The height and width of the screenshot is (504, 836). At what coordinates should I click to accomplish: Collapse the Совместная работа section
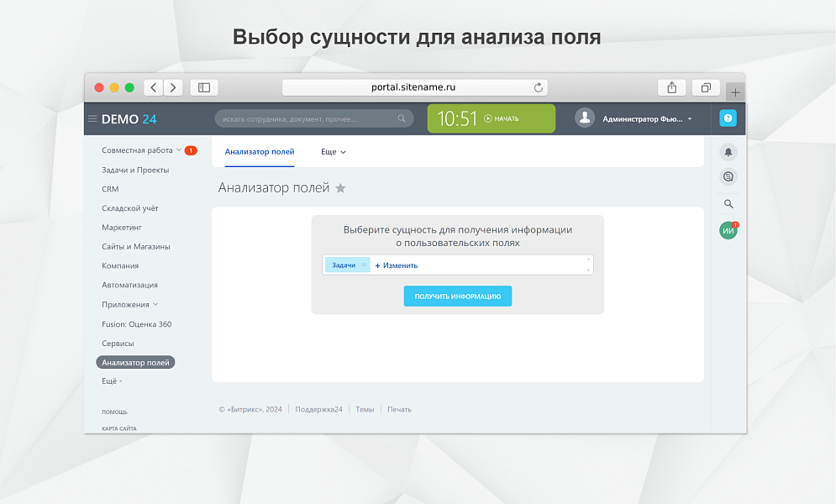[x=179, y=150]
